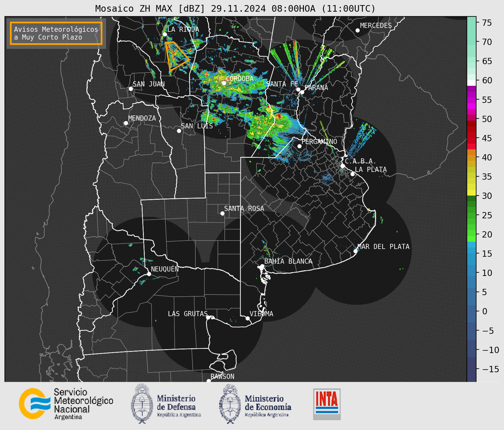The height and width of the screenshot is (430, 504).
Task: Click the BAHÍA BLANCA label text
Action: 288,261
